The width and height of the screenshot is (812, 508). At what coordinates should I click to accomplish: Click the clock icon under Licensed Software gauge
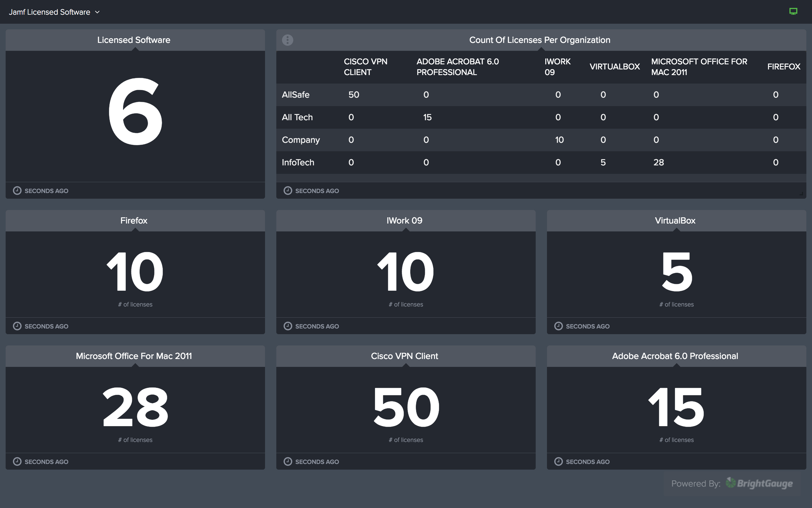17,190
